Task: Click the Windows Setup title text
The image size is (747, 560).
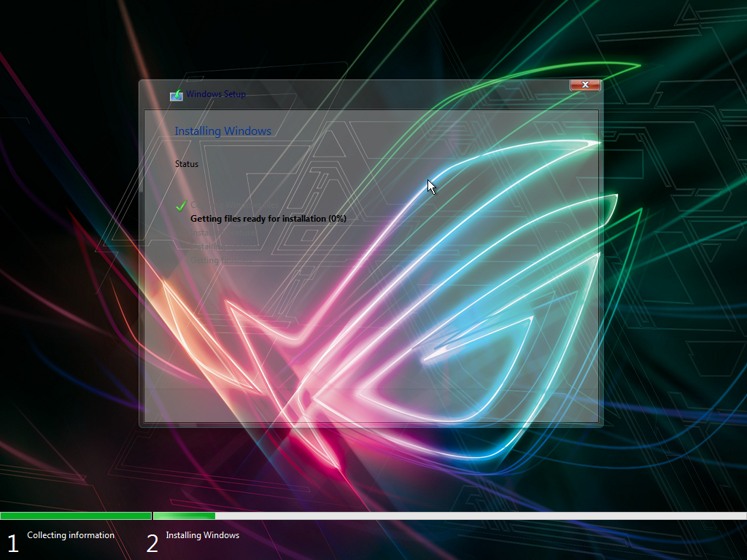Action: click(216, 94)
